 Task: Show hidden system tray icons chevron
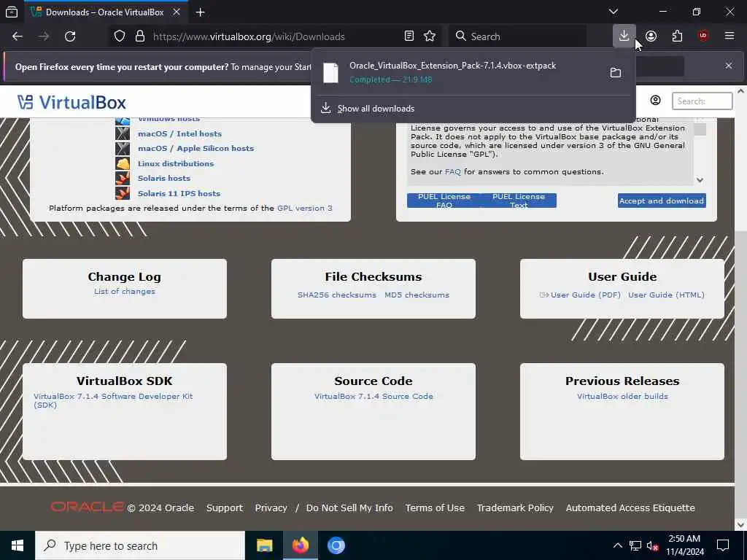point(617,545)
